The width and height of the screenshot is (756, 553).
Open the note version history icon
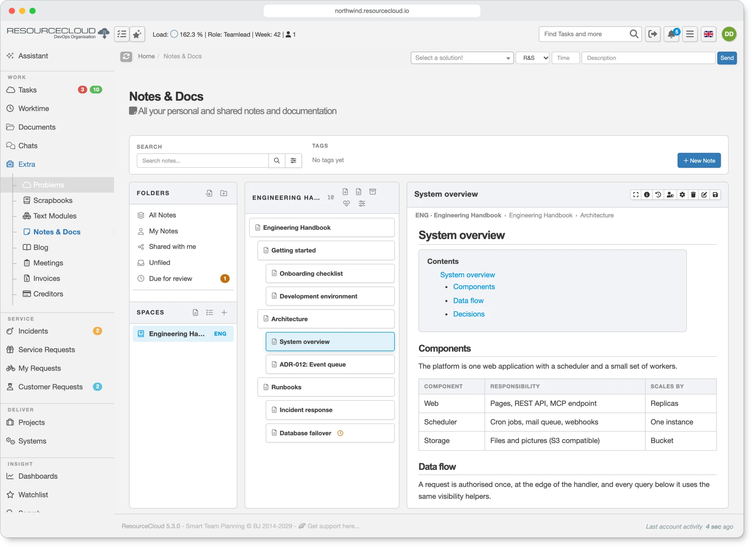click(x=658, y=195)
